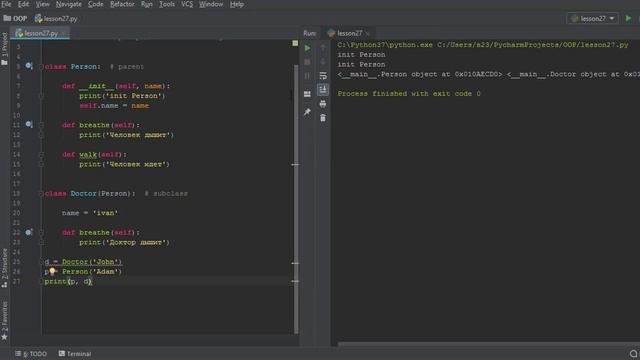Toggle Soft-Wrap in the Run console
This screenshot has width=640, height=360.
323,76
